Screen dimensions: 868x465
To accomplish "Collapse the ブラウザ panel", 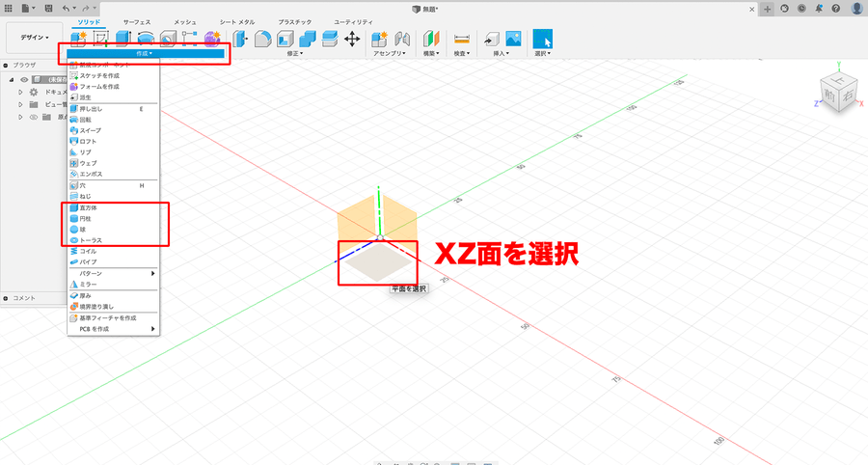I will point(6,66).
